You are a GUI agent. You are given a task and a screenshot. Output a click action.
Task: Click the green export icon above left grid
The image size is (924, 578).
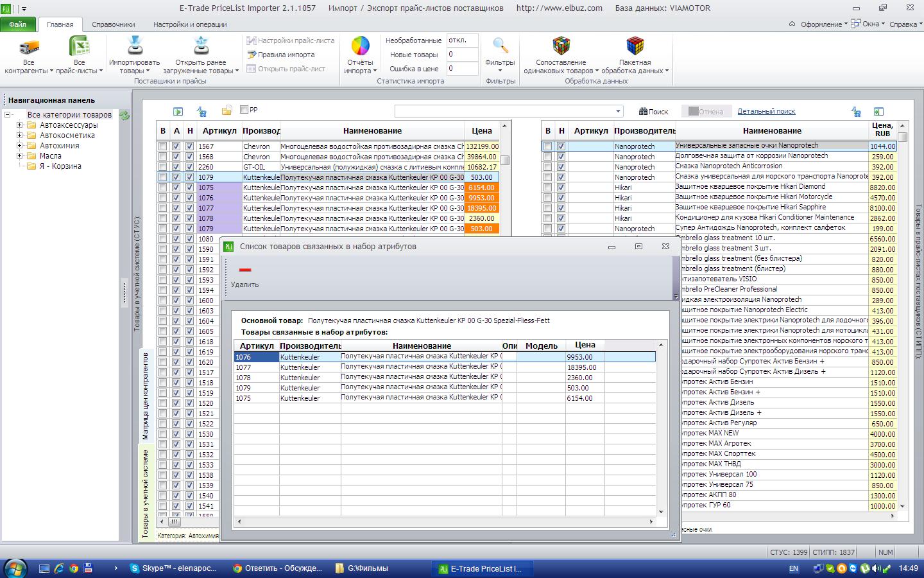click(x=178, y=112)
